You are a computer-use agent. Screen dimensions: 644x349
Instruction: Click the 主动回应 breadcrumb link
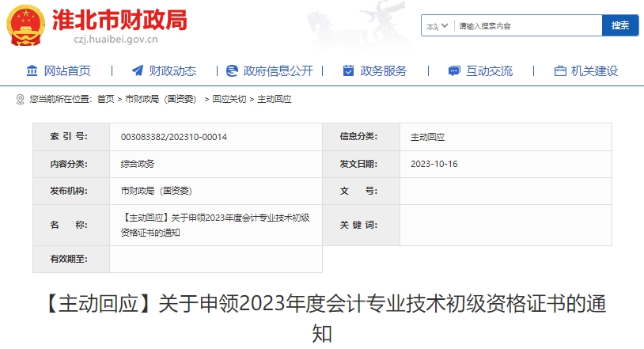[275, 100]
